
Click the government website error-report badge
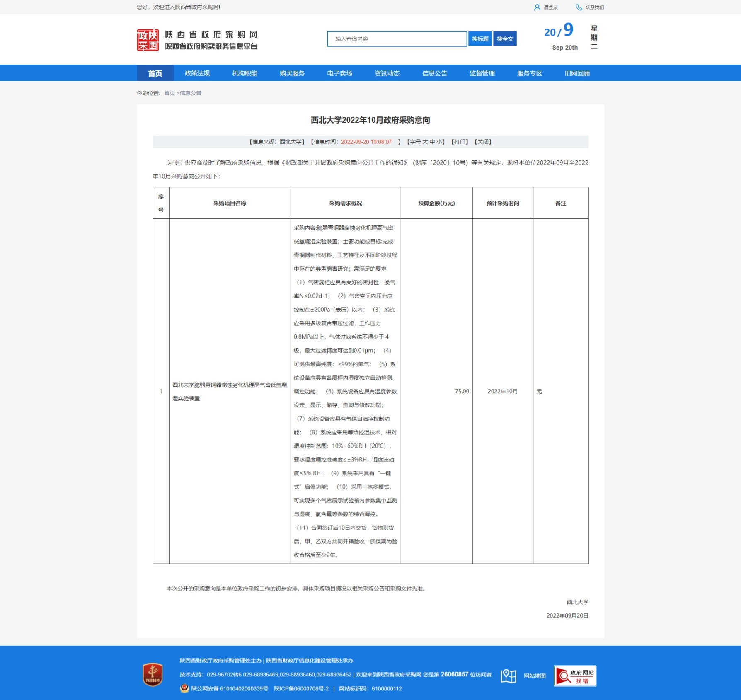pyautogui.click(x=575, y=676)
